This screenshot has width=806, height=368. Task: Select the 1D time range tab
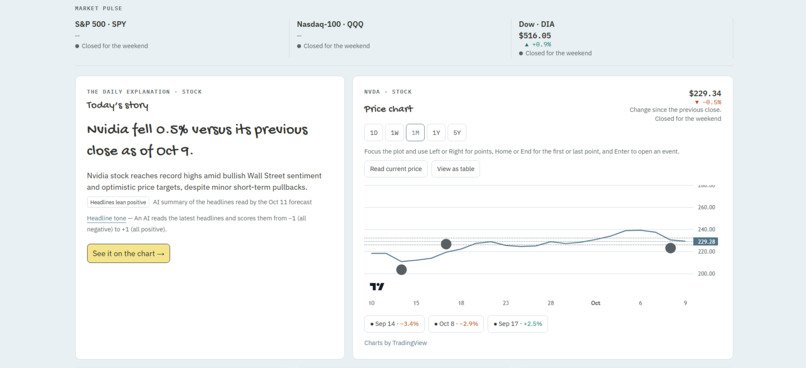pyautogui.click(x=374, y=133)
